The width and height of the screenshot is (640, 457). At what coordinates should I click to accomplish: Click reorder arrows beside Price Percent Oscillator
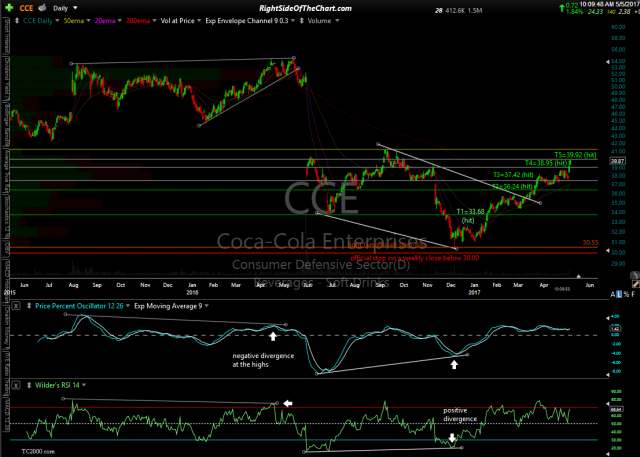[x=29, y=306]
